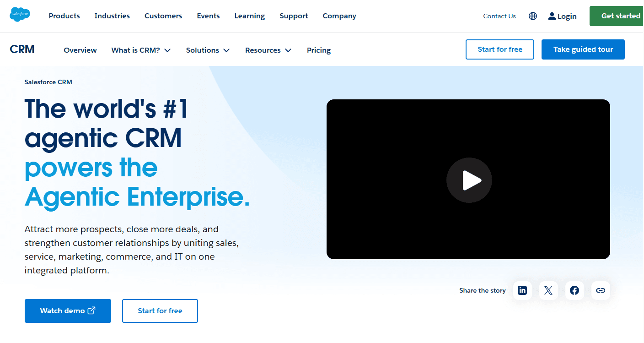Click Start for free in navigation bar
Image resolution: width=644 pixels, height=343 pixels.
tap(500, 49)
